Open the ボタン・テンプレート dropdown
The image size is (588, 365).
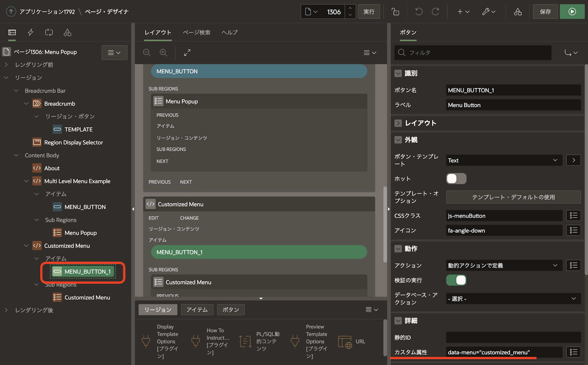click(x=504, y=160)
